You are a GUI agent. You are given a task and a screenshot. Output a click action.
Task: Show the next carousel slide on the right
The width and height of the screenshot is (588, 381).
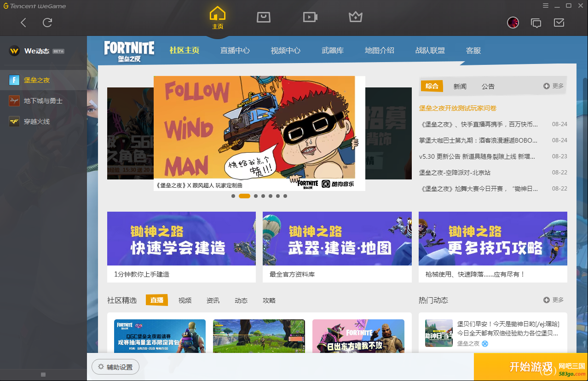tap(389, 133)
